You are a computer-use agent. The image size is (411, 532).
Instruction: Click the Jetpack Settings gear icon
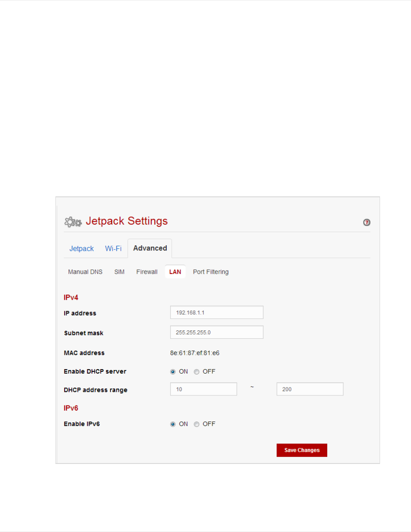(x=73, y=222)
